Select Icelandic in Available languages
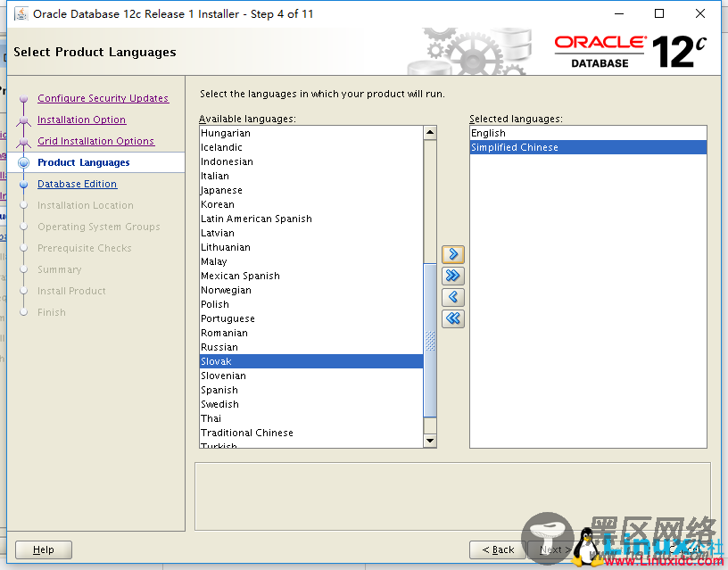 coord(311,147)
